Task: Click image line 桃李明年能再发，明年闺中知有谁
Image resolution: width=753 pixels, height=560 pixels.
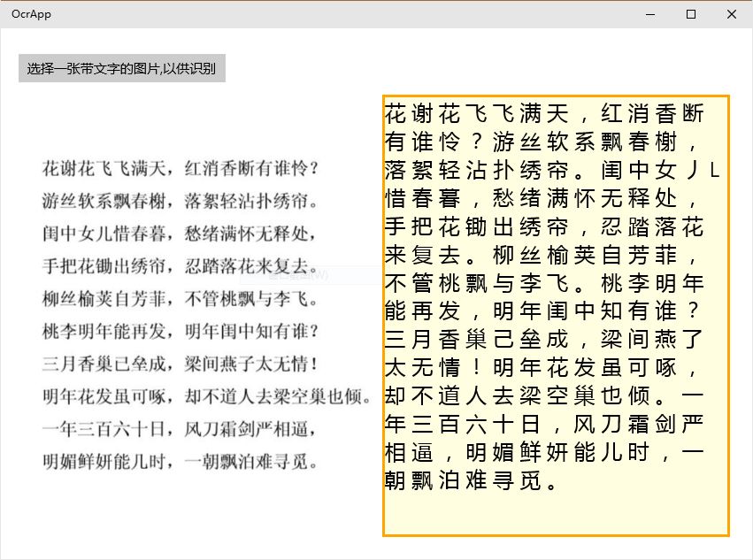Action: click(181, 332)
